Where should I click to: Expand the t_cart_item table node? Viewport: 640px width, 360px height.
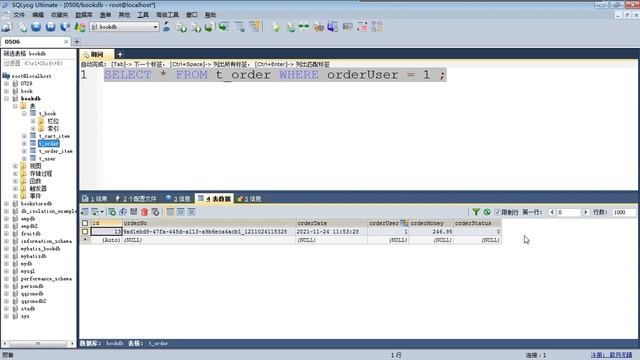(x=24, y=136)
